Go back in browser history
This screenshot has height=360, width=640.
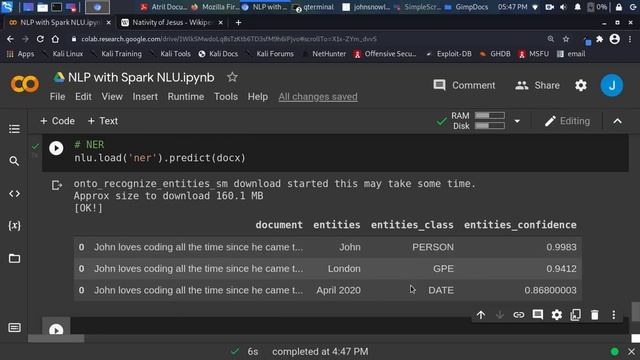[10, 39]
